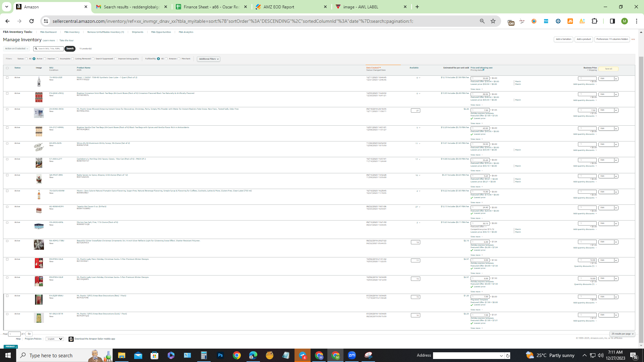Click the black Search button

point(70,49)
